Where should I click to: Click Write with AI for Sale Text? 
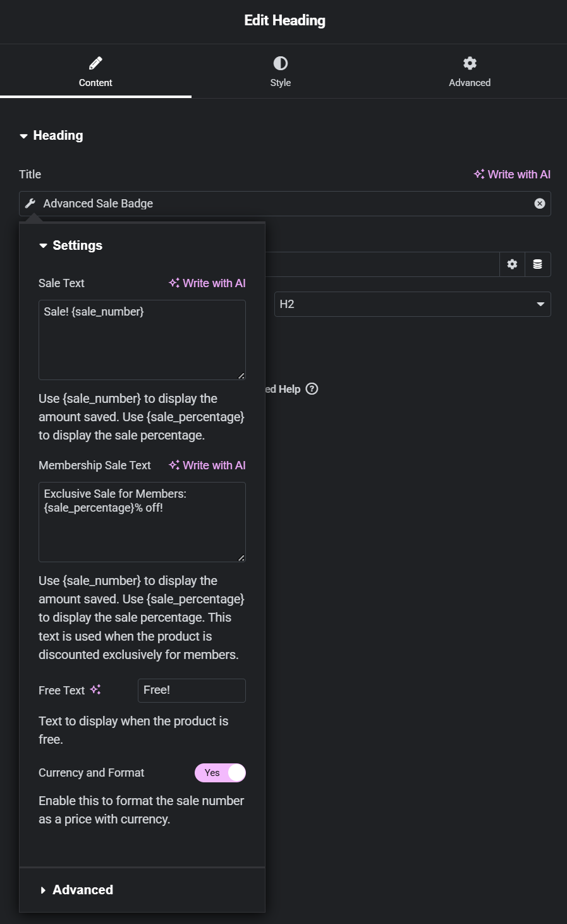[x=207, y=283]
